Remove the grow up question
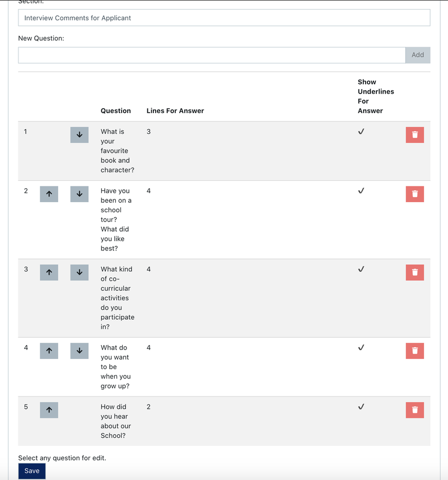 click(414, 351)
